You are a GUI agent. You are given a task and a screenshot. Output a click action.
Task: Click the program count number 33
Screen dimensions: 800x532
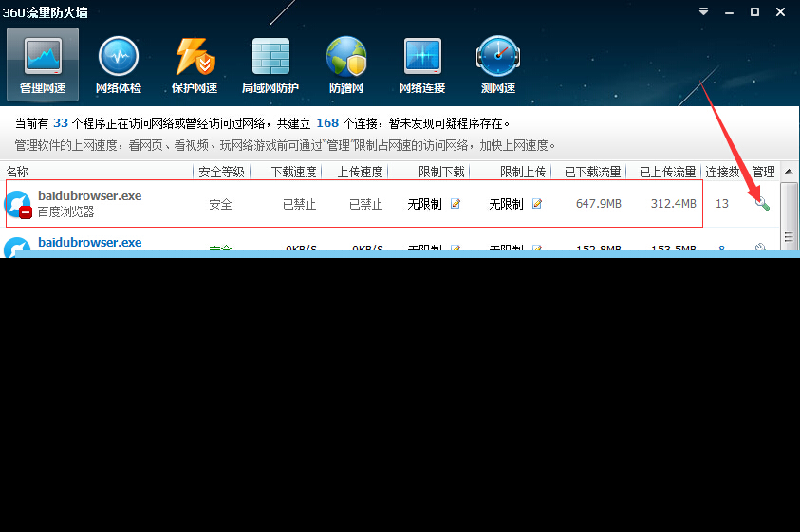(61, 123)
